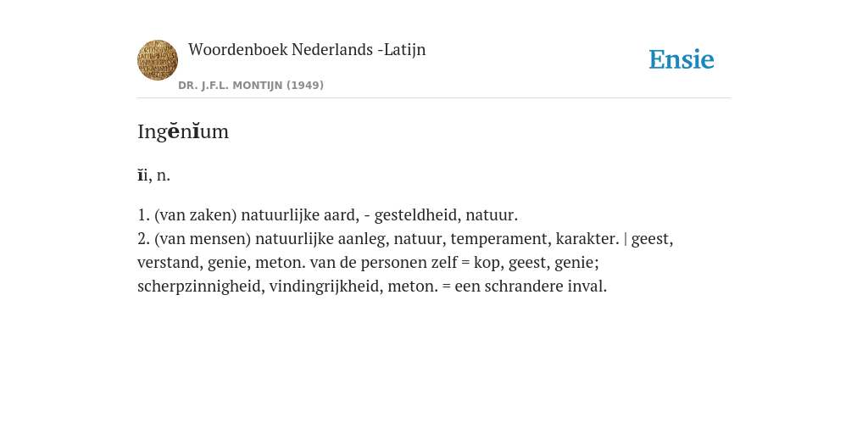Click the first definition 'van zaken' line

[328, 215]
